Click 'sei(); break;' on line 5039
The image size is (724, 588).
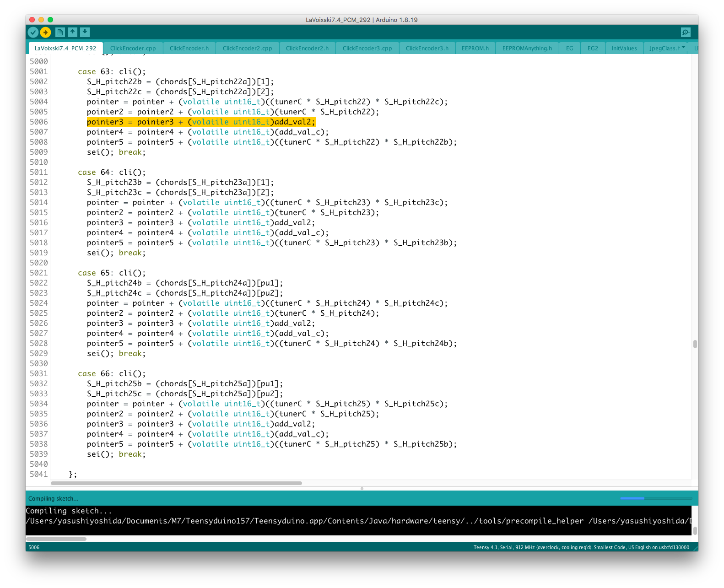(116, 454)
